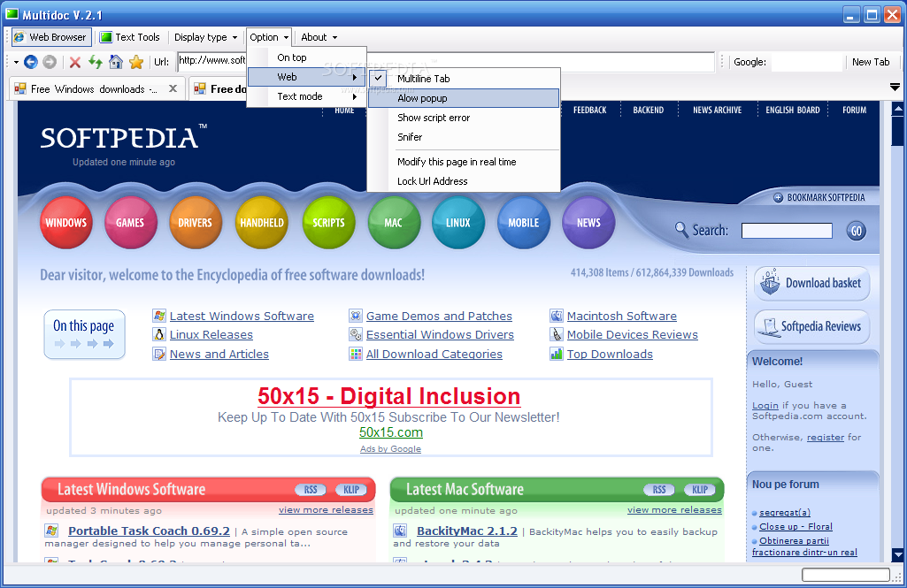The height and width of the screenshot is (588, 907).
Task: Enable Modify this page in real time
Action: [x=464, y=162]
